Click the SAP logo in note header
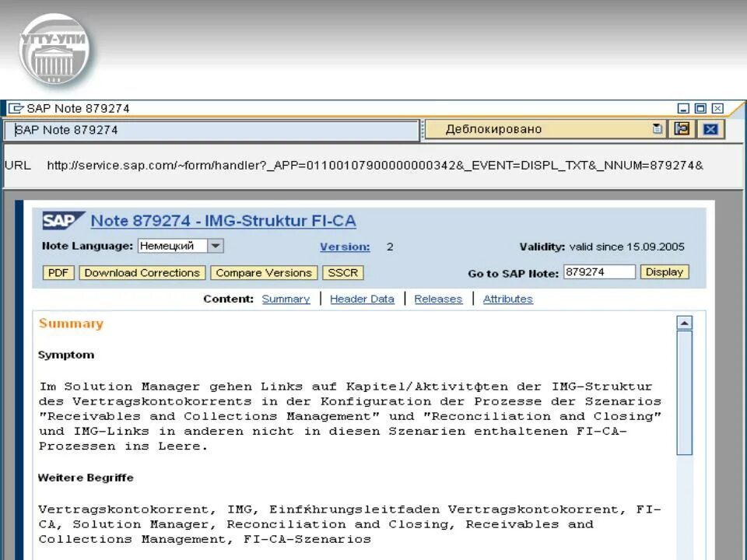The image size is (747, 560). point(63,220)
